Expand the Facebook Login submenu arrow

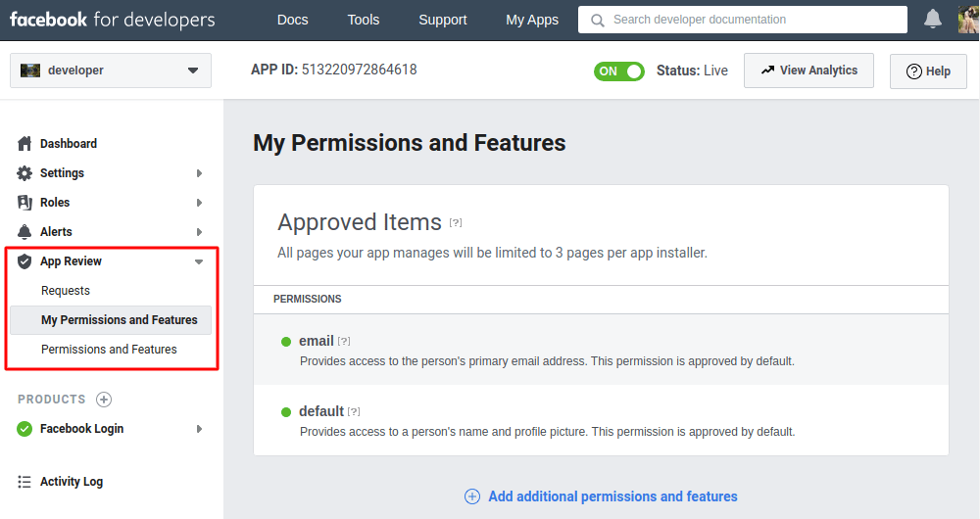[199, 429]
